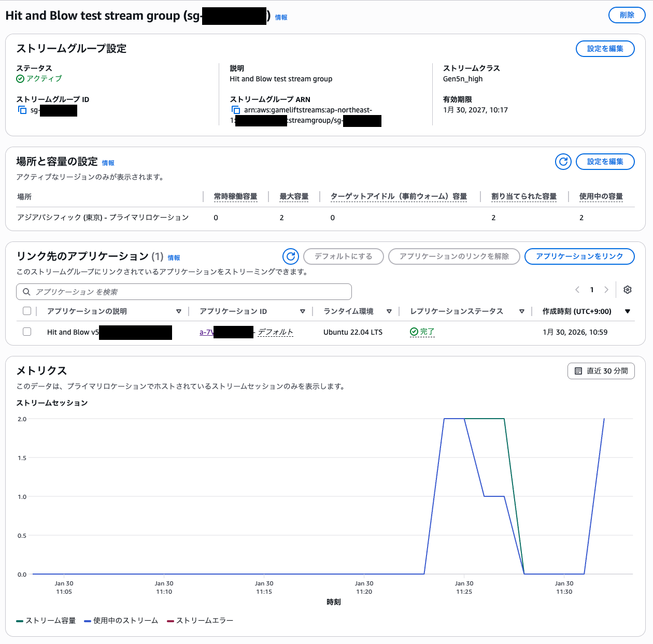
Task: Sort by creation time column arrow
Action: pyautogui.click(x=628, y=311)
